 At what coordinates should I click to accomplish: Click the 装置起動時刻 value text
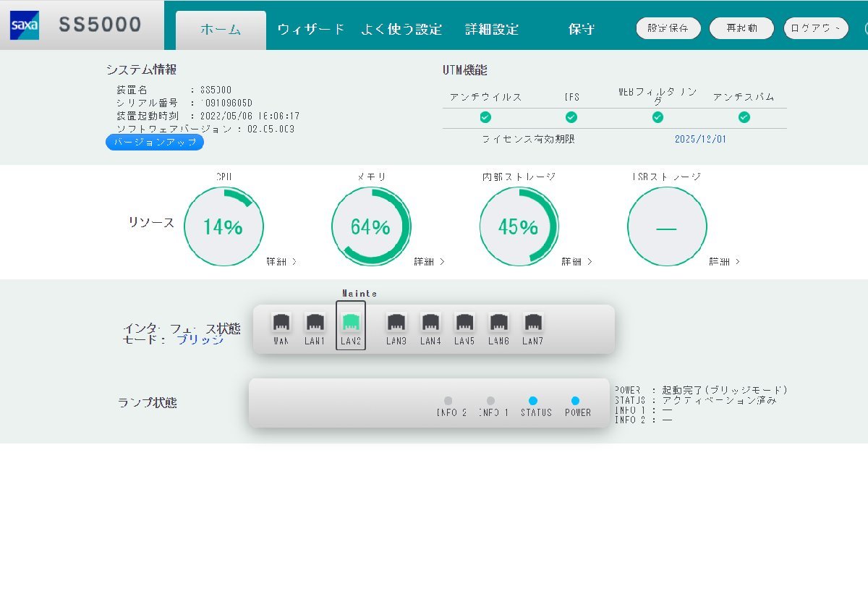click(250, 116)
